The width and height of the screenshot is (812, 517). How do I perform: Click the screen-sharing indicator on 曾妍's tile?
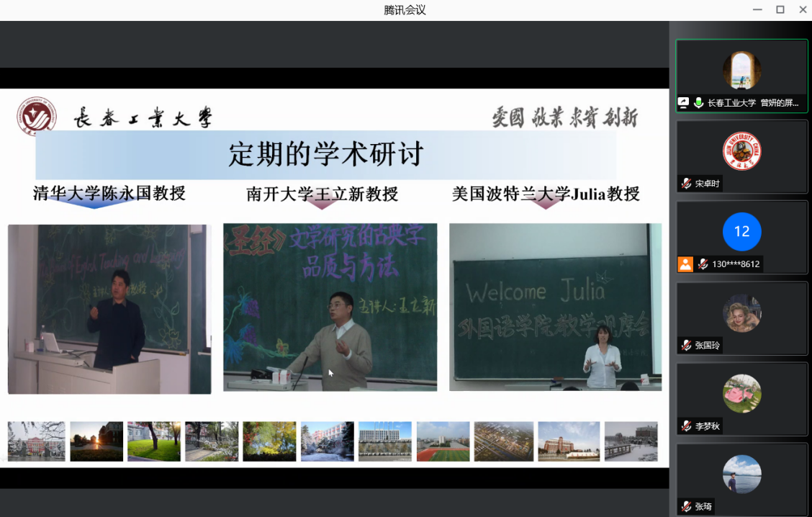click(683, 102)
